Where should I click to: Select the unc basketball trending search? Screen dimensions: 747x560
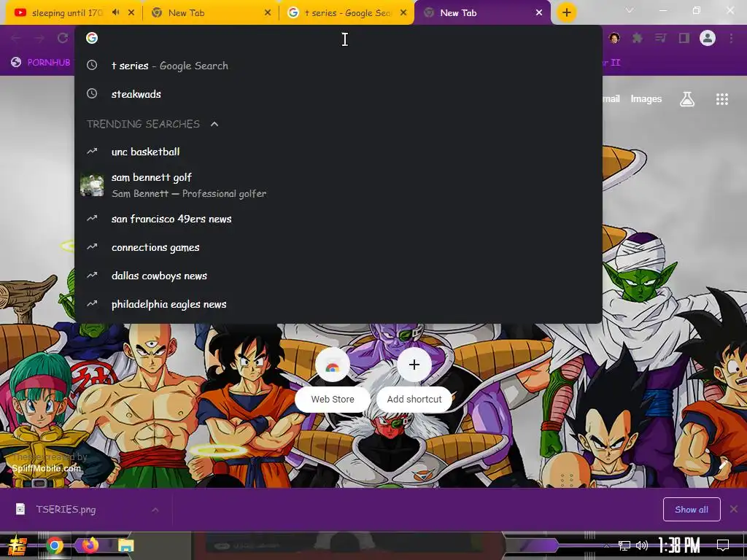(338, 152)
